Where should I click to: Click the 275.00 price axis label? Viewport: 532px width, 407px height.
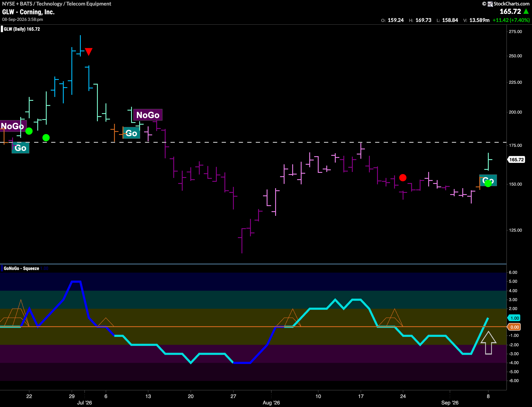515,32
